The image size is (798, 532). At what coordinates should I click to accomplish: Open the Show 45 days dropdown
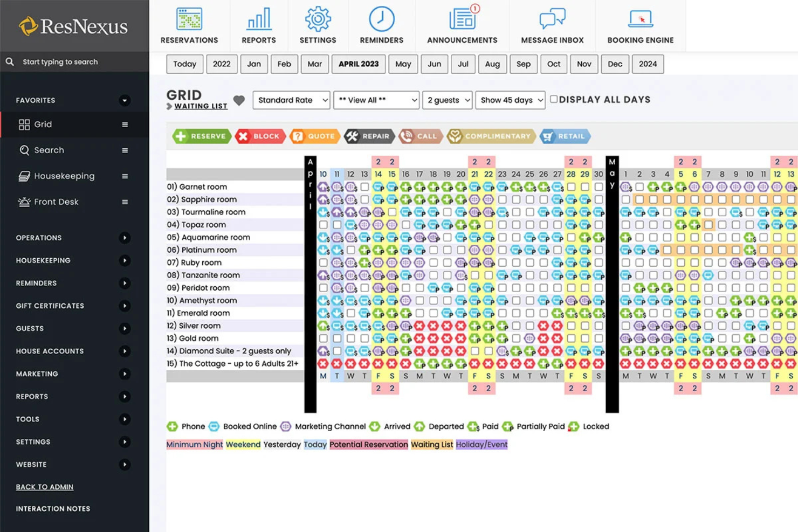pyautogui.click(x=510, y=100)
